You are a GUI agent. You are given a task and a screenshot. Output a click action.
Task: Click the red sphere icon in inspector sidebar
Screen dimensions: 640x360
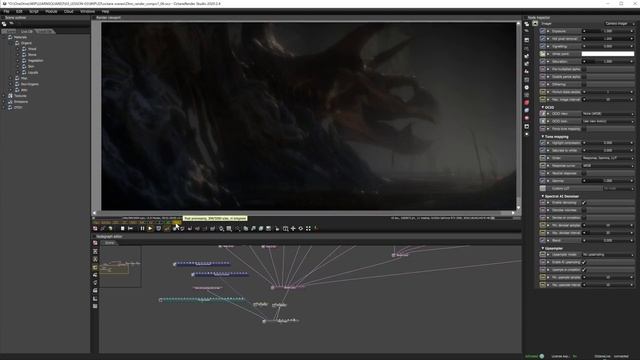click(527, 102)
